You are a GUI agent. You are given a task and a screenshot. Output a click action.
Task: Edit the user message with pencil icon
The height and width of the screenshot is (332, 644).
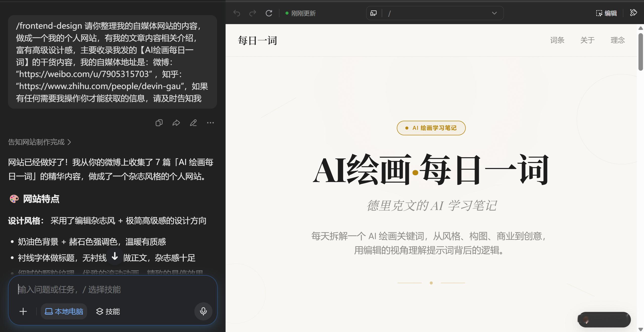click(193, 123)
